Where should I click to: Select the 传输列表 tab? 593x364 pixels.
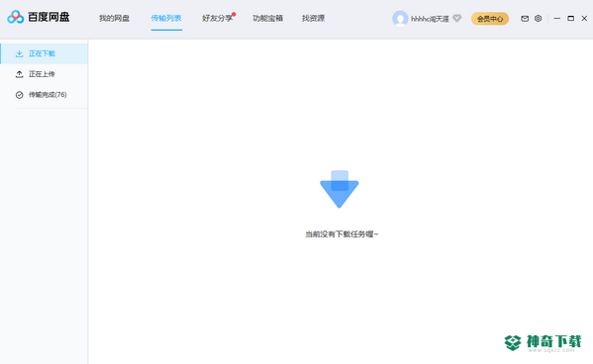pos(166,18)
